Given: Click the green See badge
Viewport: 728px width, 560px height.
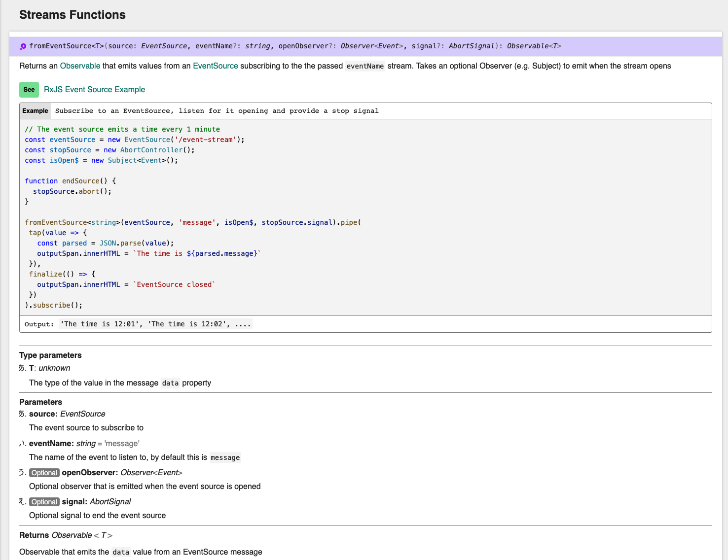Looking at the screenshot, I should tap(29, 90).
